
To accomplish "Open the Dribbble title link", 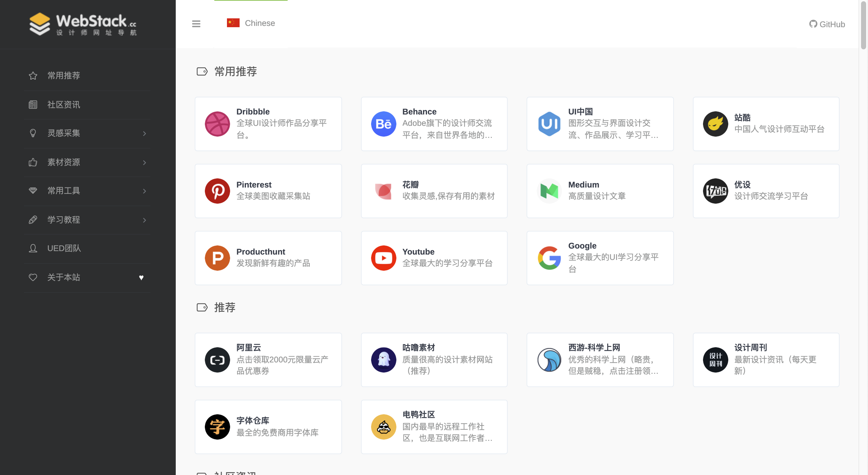I will pos(253,112).
